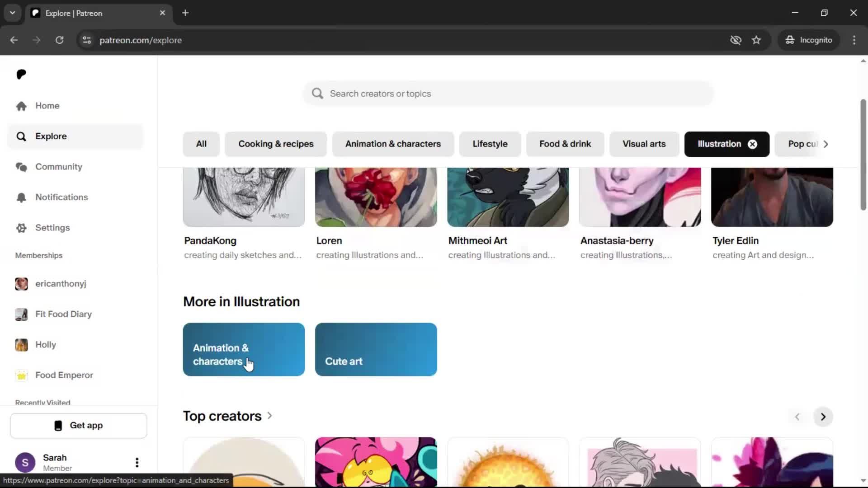The height and width of the screenshot is (488, 868).
Task: Open the sun image top creator thumbnail
Action: click(508, 462)
